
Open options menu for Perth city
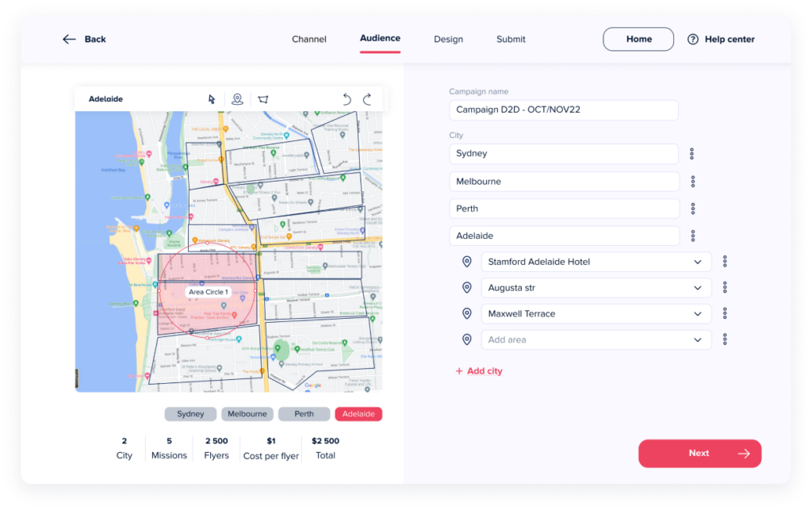693,209
